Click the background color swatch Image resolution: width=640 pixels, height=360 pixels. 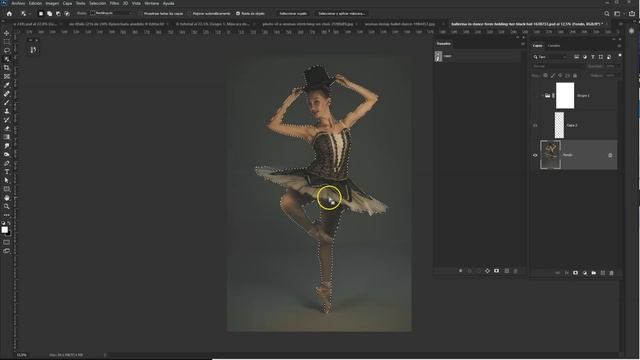(x=9, y=233)
